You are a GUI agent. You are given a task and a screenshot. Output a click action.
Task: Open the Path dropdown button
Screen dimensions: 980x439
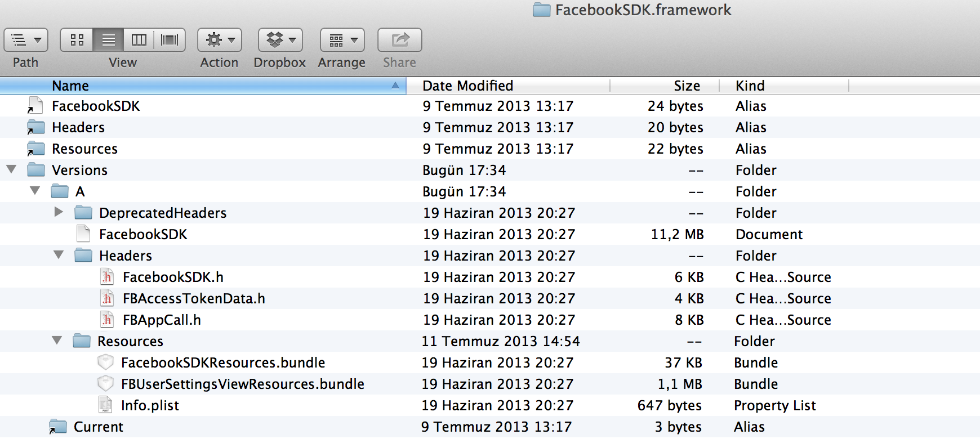[x=26, y=40]
